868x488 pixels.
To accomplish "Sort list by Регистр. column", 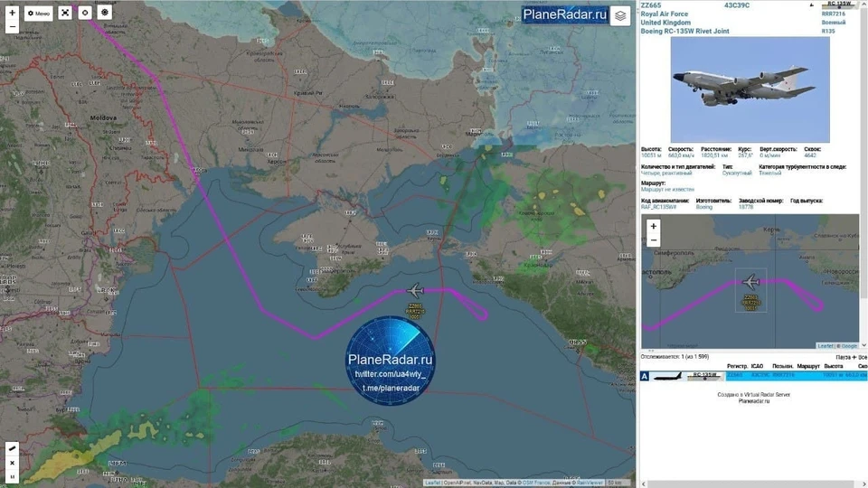I will pos(737,366).
